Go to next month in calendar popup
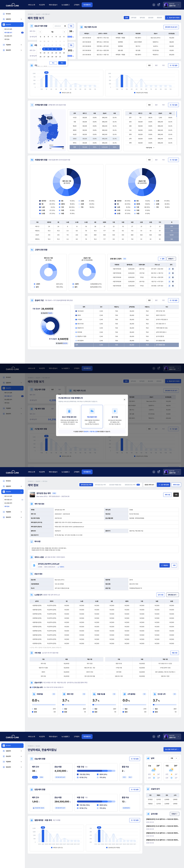 pyautogui.click(x=64, y=32)
